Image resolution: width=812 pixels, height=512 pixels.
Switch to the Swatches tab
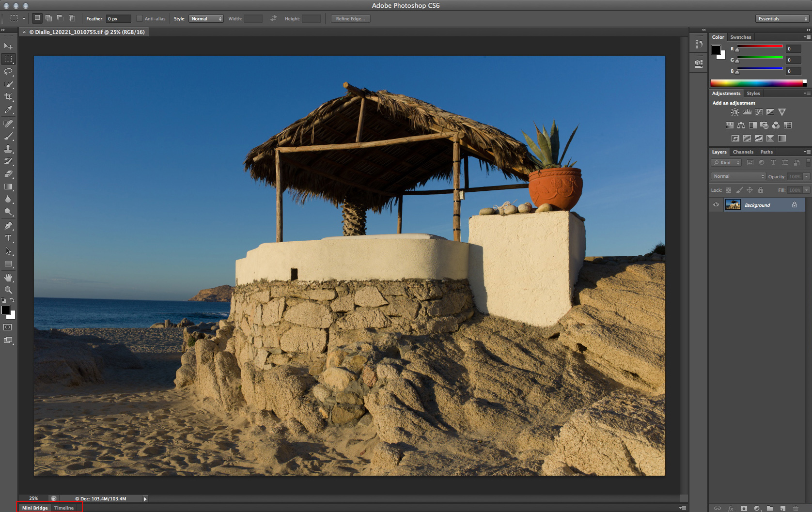point(741,37)
